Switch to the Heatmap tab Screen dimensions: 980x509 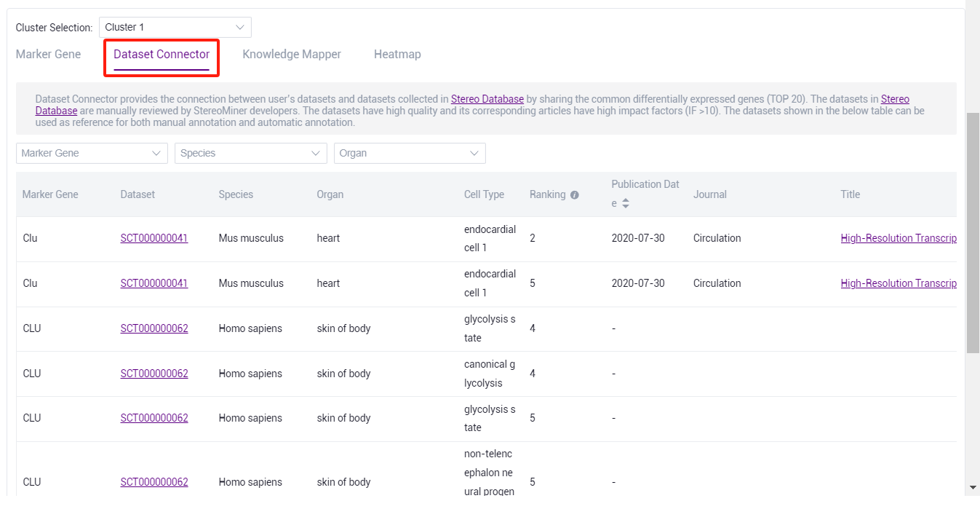pyautogui.click(x=397, y=54)
